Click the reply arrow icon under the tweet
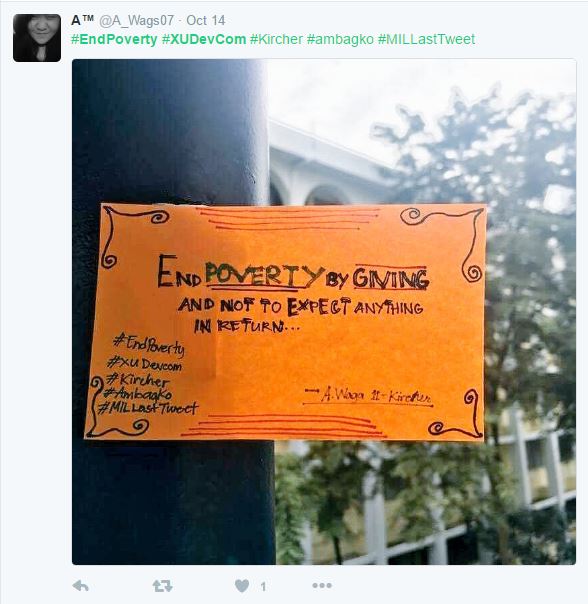Viewport: 588px width, 604px height. (81, 586)
